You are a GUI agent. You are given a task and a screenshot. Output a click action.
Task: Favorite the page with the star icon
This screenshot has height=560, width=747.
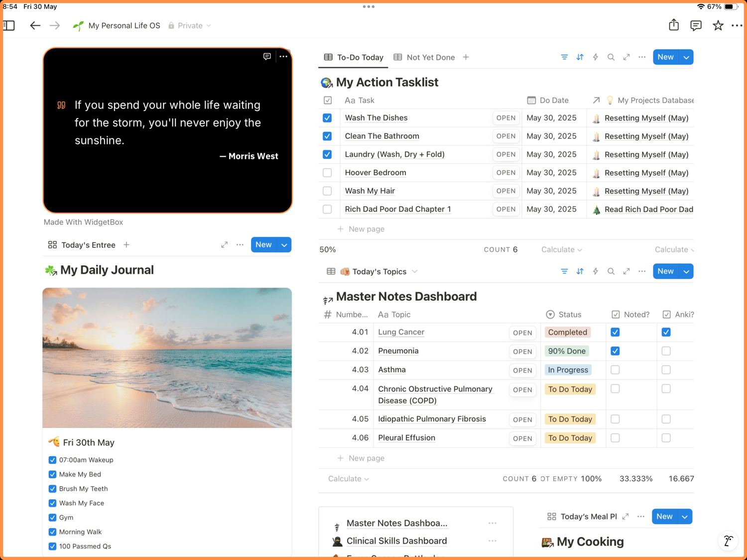tap(718, 25)
